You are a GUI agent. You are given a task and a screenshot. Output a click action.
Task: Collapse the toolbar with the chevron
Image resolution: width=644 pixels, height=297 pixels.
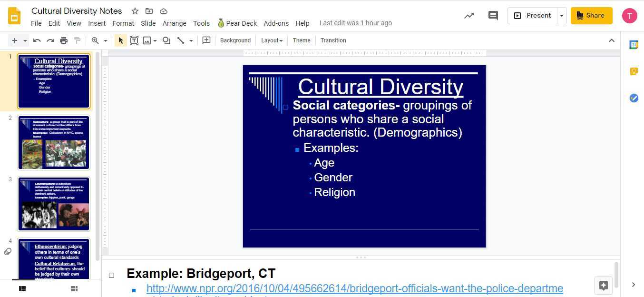[x=612, y=40]
